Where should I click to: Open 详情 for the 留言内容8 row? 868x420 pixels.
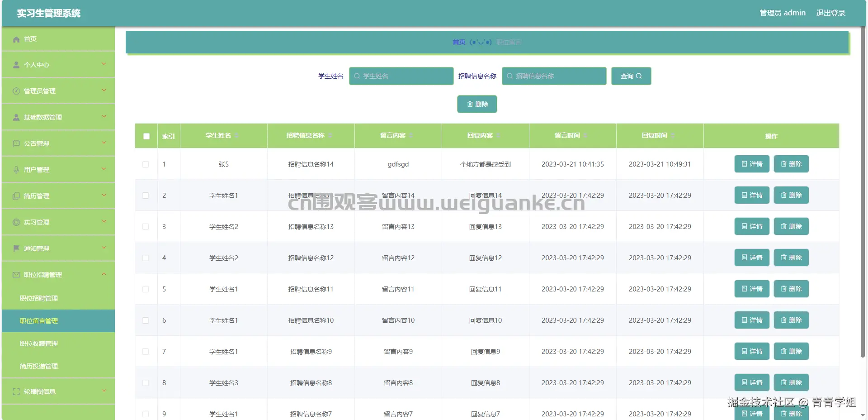click(x=752, y=382)
